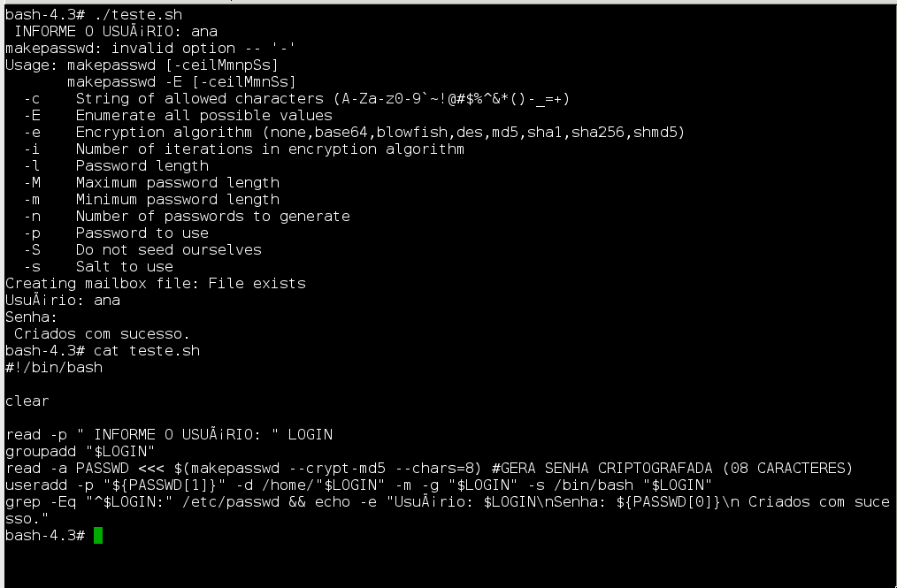Click the '-i' Number of iterations line
897x588 pixels.
243,149
